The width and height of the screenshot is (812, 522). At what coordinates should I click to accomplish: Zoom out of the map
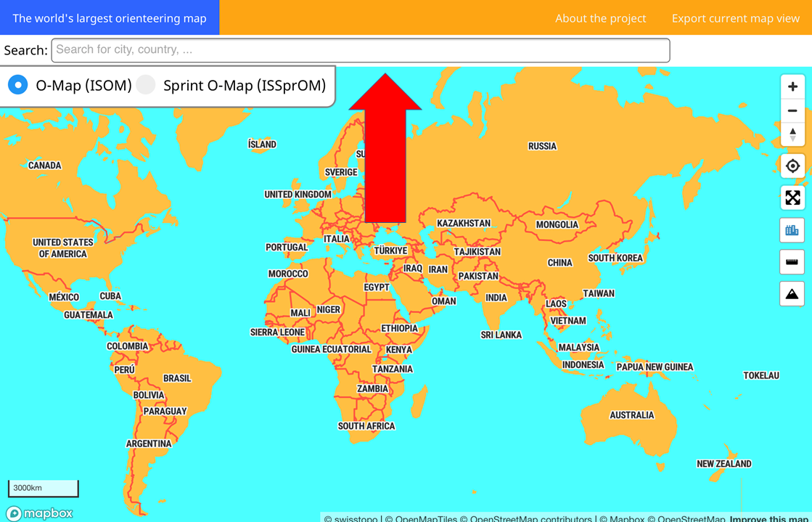[792, 110]
